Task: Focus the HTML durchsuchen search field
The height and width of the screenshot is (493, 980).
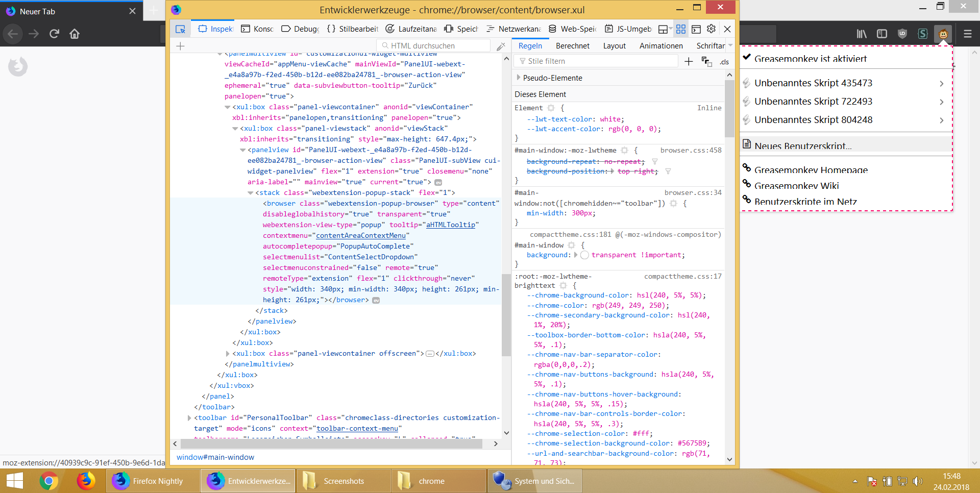Action: 433,46
